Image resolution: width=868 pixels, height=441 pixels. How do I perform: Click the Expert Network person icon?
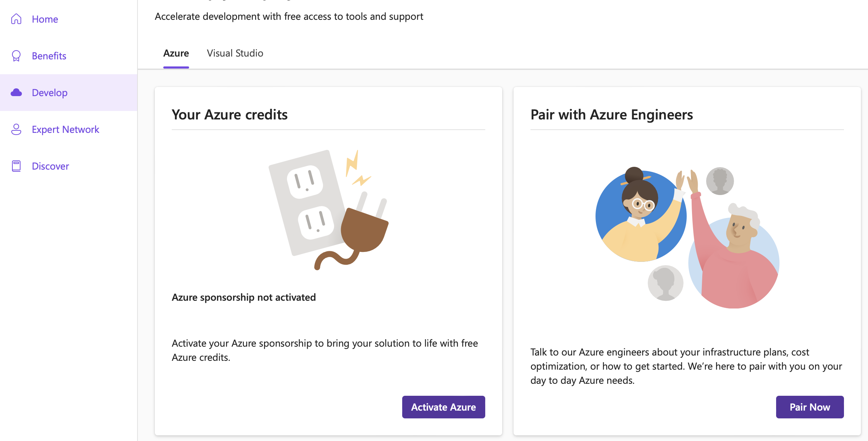point(16,129)
